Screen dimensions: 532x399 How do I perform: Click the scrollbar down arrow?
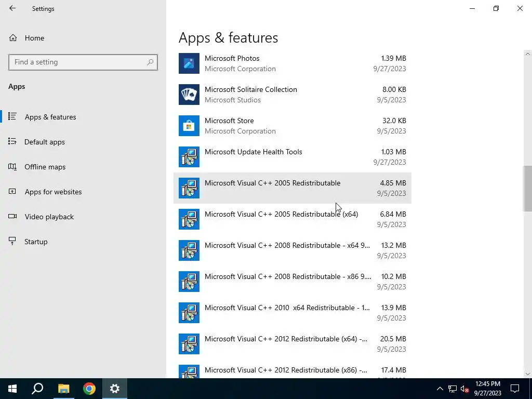527,374
